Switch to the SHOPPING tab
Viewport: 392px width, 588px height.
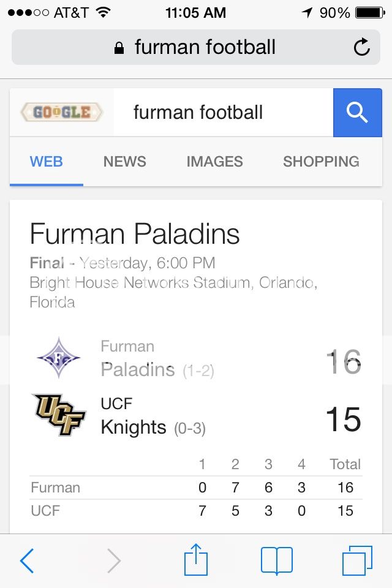pos(321,162)
